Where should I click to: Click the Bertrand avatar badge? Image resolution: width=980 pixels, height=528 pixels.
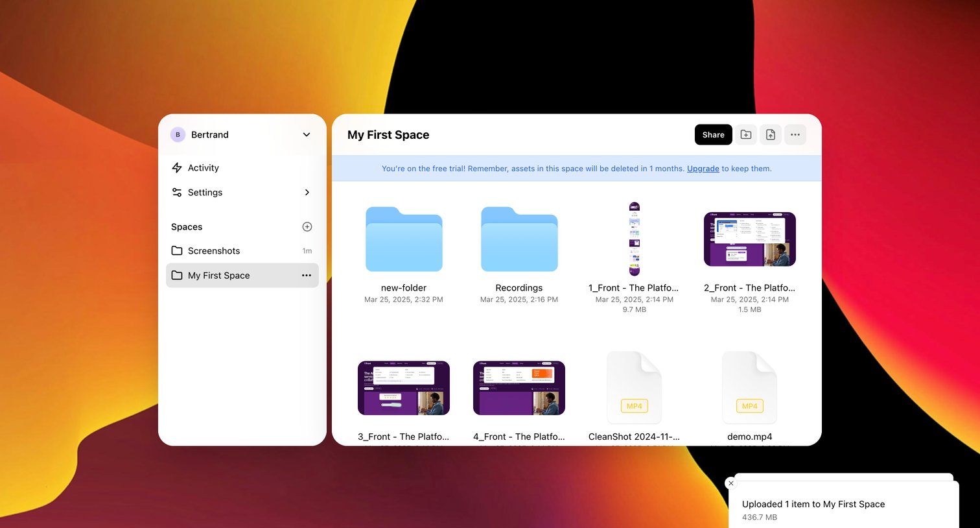click(x=178, y=135)
